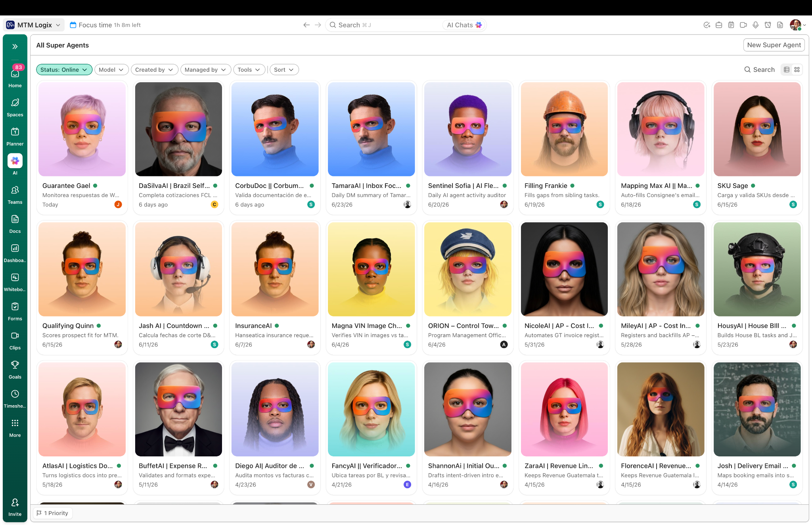Open the AI Chats tab
Image resolution: width=812 pixels, height=525 pixels.
tap(464, 25)
